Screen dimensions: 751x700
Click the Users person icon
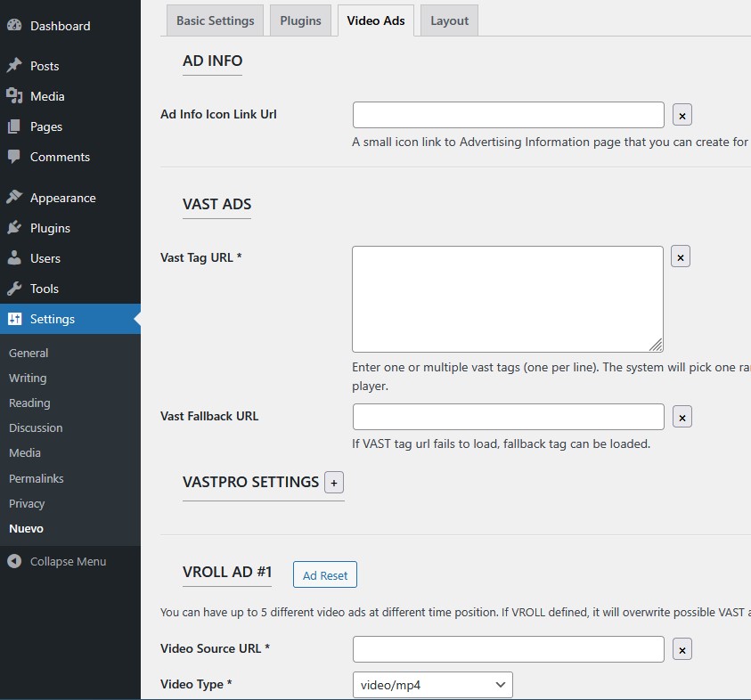click(x=14, y=258)
